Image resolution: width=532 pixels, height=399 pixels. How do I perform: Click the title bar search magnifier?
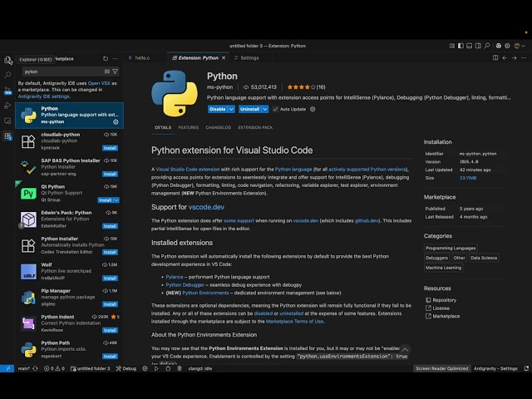487,46
